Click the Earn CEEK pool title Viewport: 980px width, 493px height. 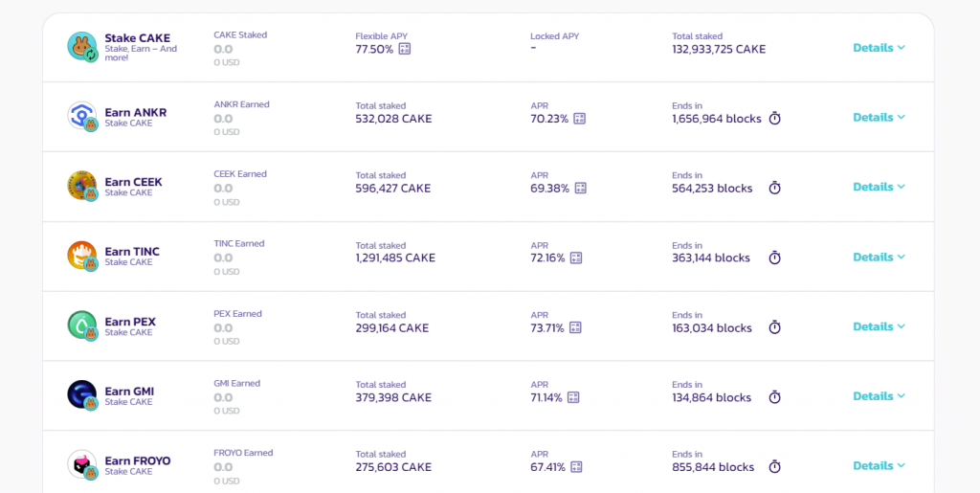click(133, 182)
